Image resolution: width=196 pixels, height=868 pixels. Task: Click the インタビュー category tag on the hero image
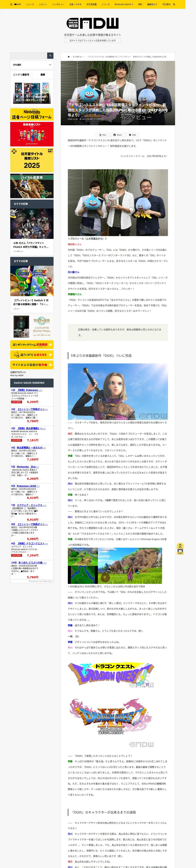pos(99,119)
